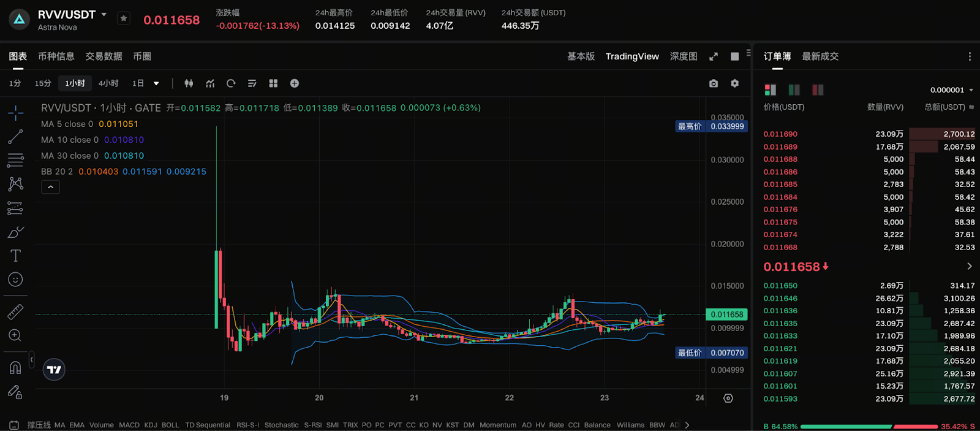980x431 pixels.
Task: Select the trend line drawing tool
Action: pos(15,137)
